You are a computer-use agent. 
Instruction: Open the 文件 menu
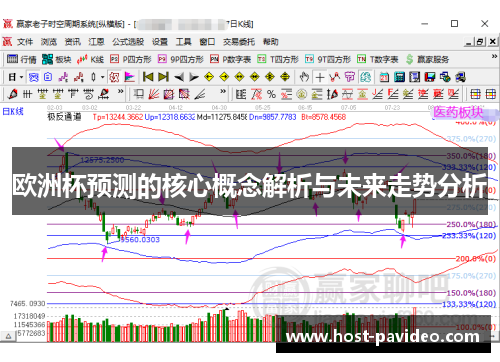[25, 42]
